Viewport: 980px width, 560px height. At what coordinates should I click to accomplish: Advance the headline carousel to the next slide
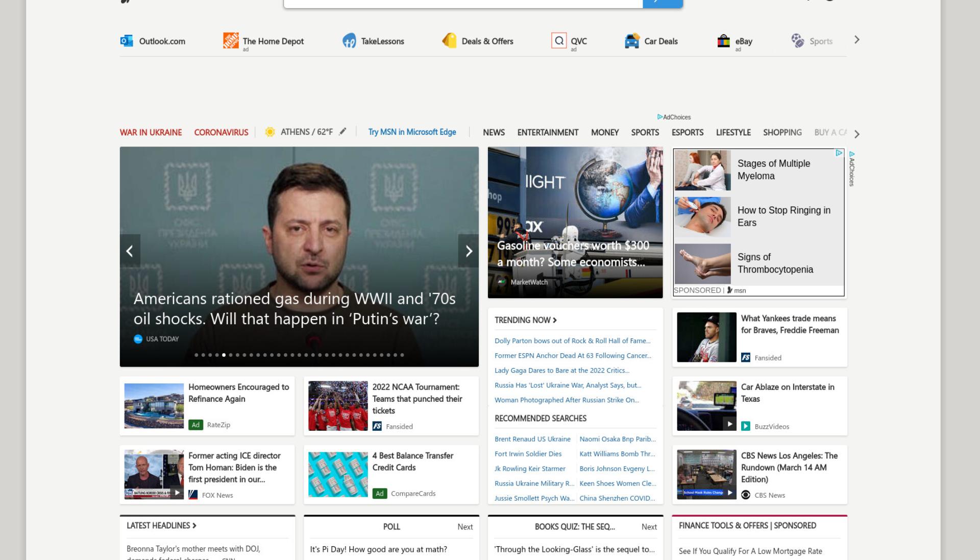[x=469, y=251]
